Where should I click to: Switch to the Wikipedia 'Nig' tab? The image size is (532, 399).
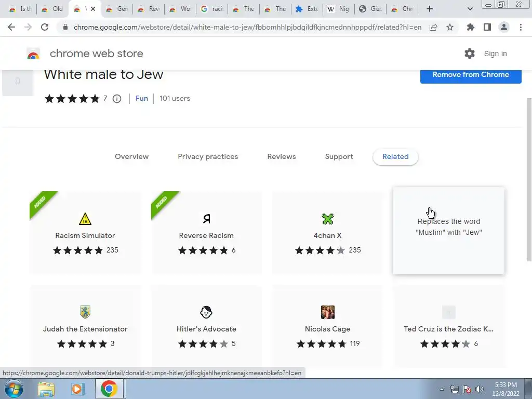339,9
